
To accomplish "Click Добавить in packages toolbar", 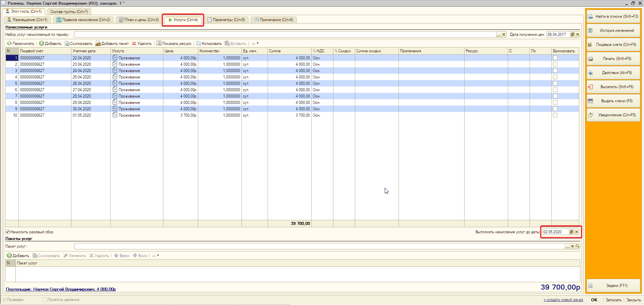I will click(18, 256).
